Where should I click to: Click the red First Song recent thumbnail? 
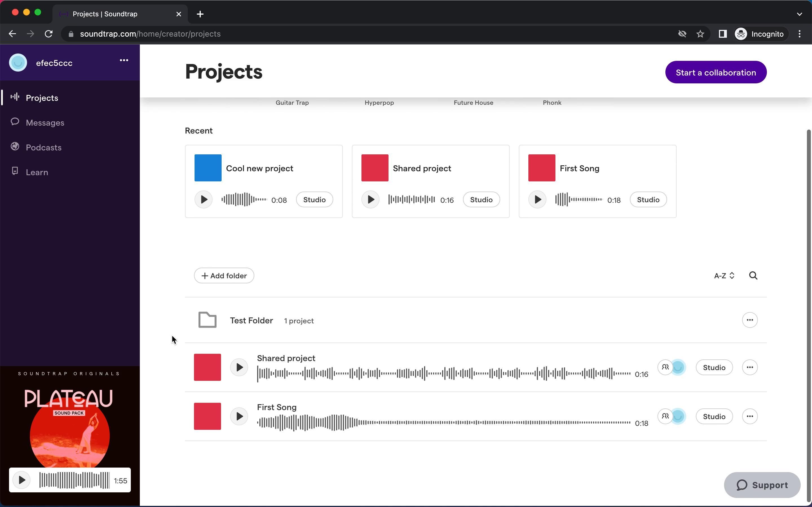(541, 168)
